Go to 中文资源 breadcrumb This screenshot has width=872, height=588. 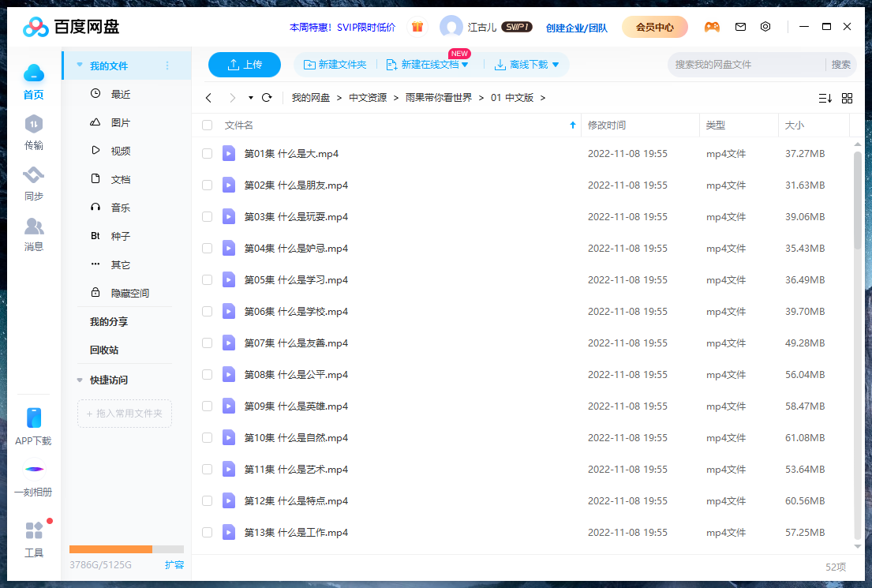[368, 98]
